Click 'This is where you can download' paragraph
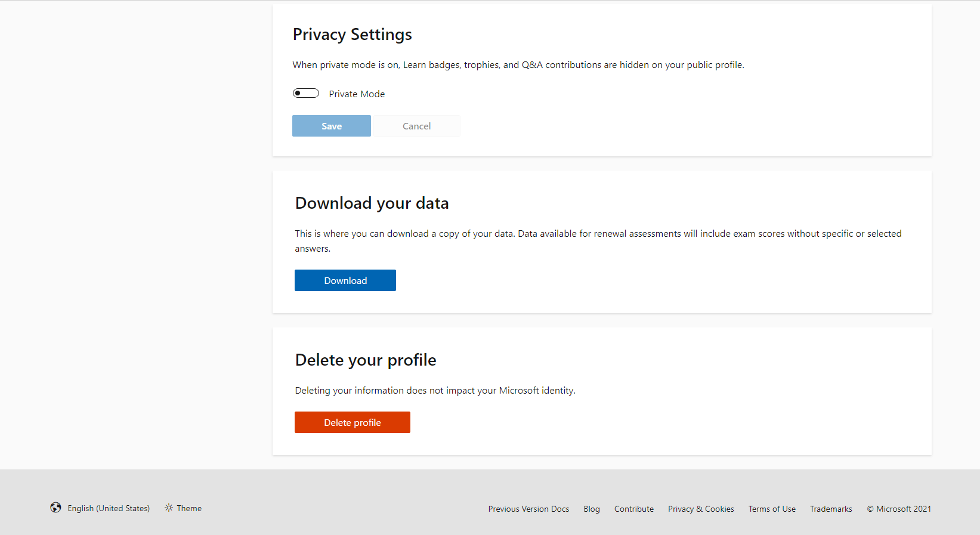Screen dimensions: 980x535 click(x=598, y=241)
